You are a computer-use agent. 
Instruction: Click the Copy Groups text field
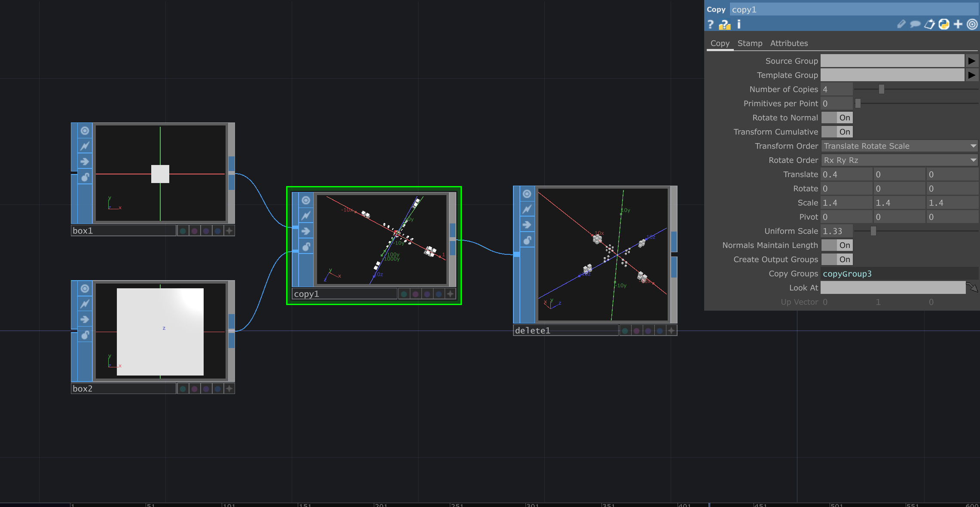898,274
